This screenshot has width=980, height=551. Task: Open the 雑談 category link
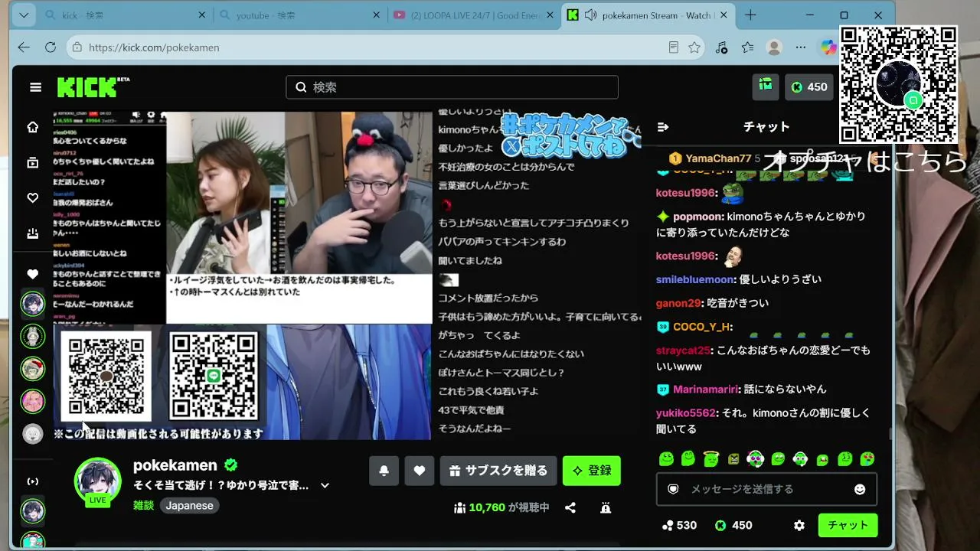point(143,505)
